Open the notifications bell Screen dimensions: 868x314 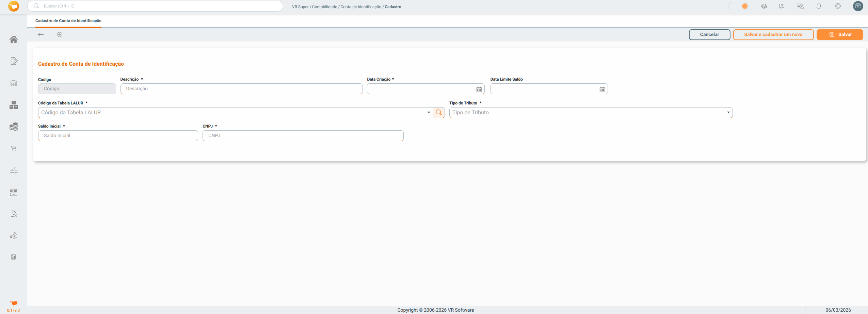click(819, 6)
